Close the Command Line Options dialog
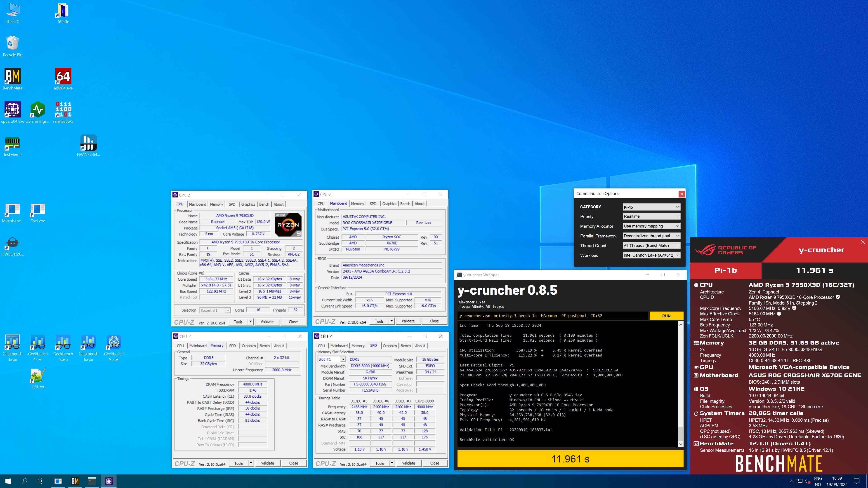Viewport: 868px width, 488px height. pos(682,194)
